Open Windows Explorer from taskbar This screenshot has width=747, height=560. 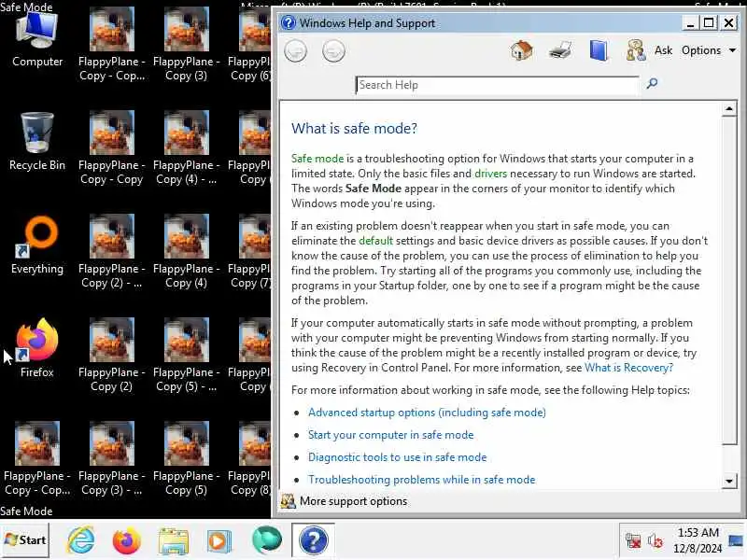pyautogui.click(x=173, y=541)
